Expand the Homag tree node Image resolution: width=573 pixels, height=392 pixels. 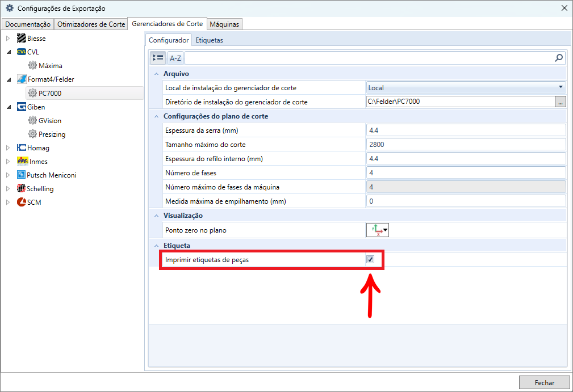tap(8, 148)
